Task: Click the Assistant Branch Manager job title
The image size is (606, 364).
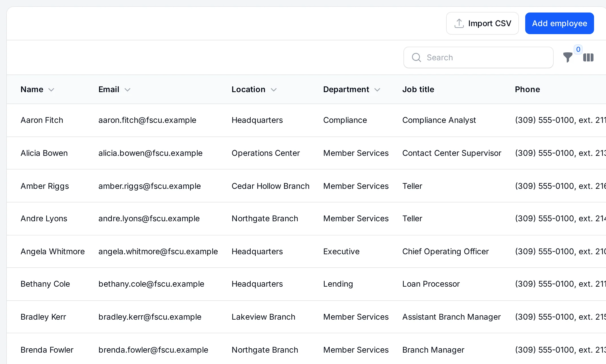Action: point(452,317)
